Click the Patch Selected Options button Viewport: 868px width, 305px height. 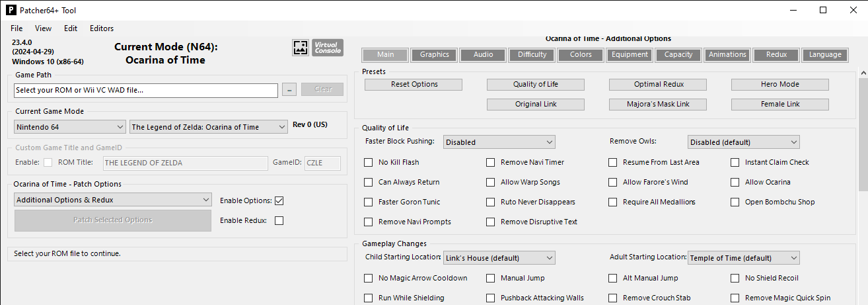click(113, 220)
